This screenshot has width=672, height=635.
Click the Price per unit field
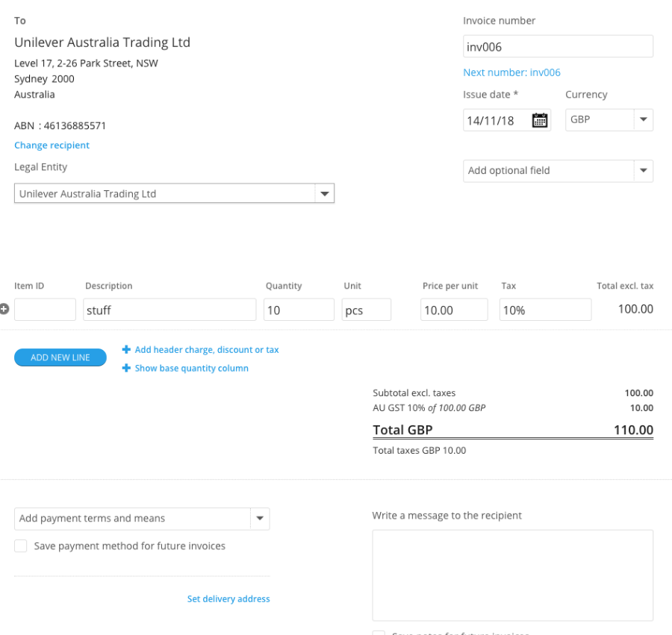[454, 310]
